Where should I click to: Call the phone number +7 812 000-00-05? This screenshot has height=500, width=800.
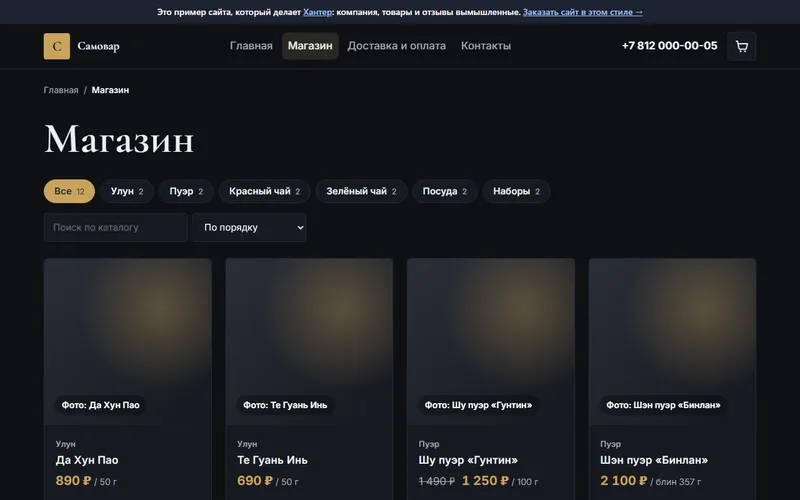(669, 46)
